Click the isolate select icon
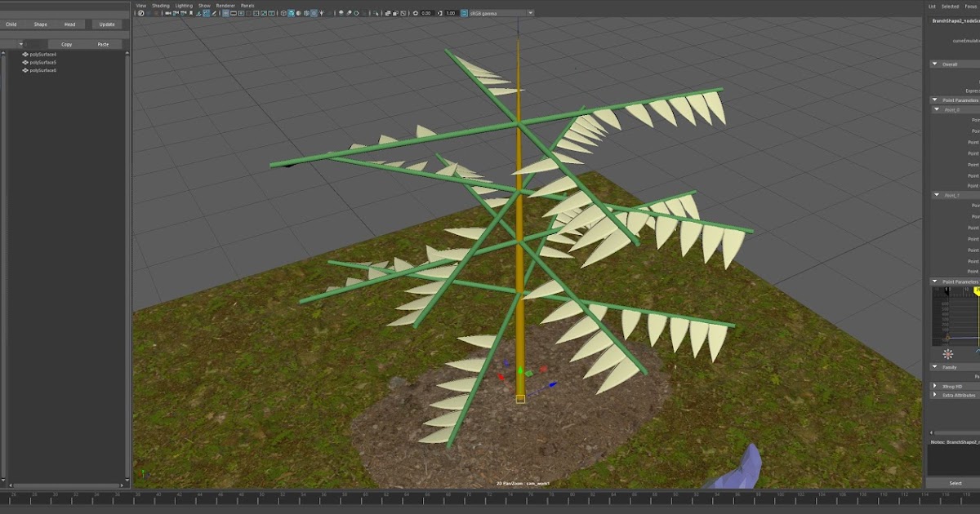This screenshot has height=514, width=980. coord(377,12)
